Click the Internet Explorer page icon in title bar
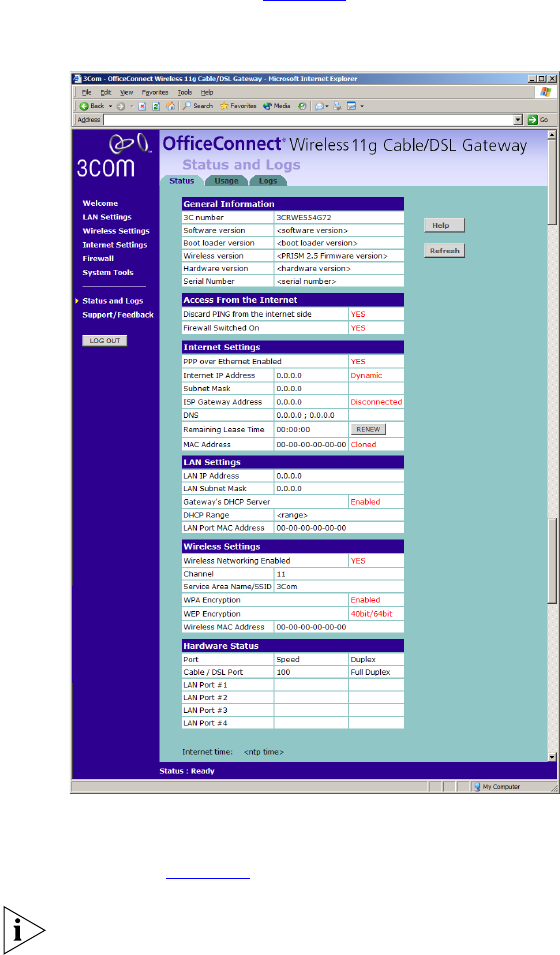560x955 pixels. [x=77, y=79]
